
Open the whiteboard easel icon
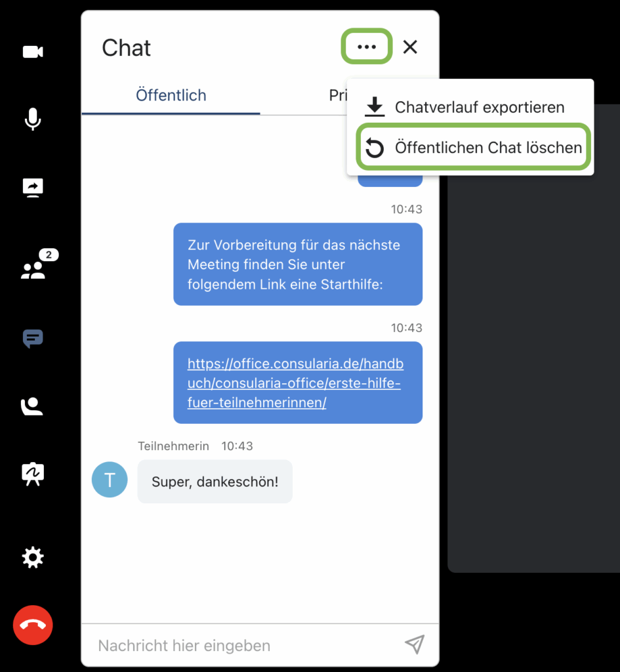click(33, 474)
